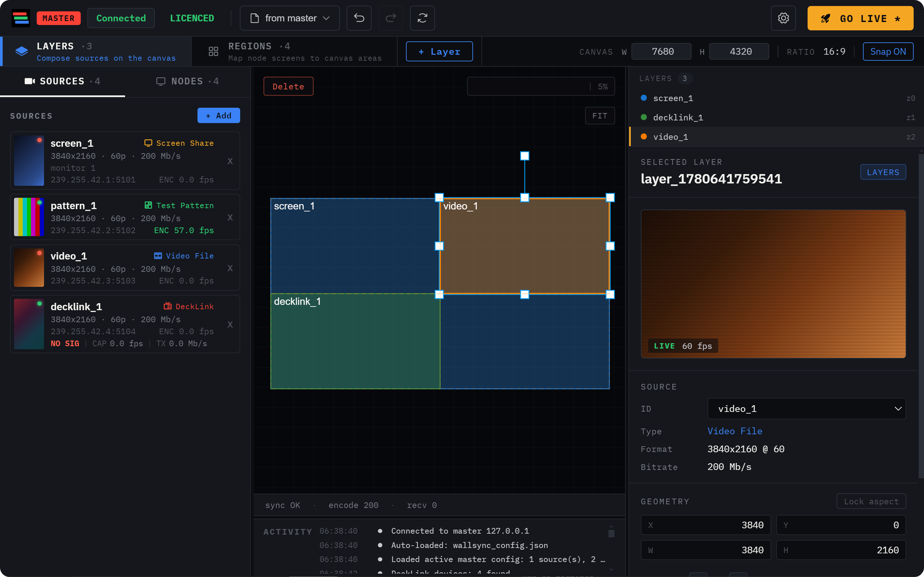The width and height of the screenshot is (924, 577).
Task: Select decklink_1 in the layers list
Action: click(776, 117)
